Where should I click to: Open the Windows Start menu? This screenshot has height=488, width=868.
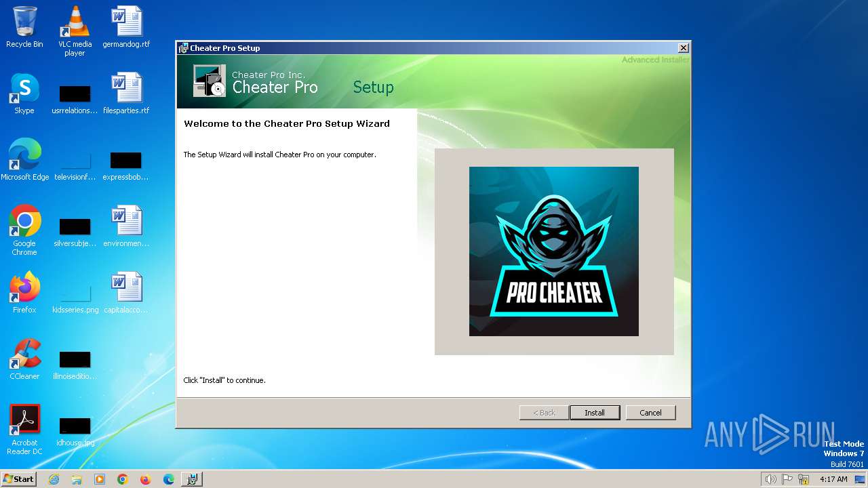[x=19, y=479]
